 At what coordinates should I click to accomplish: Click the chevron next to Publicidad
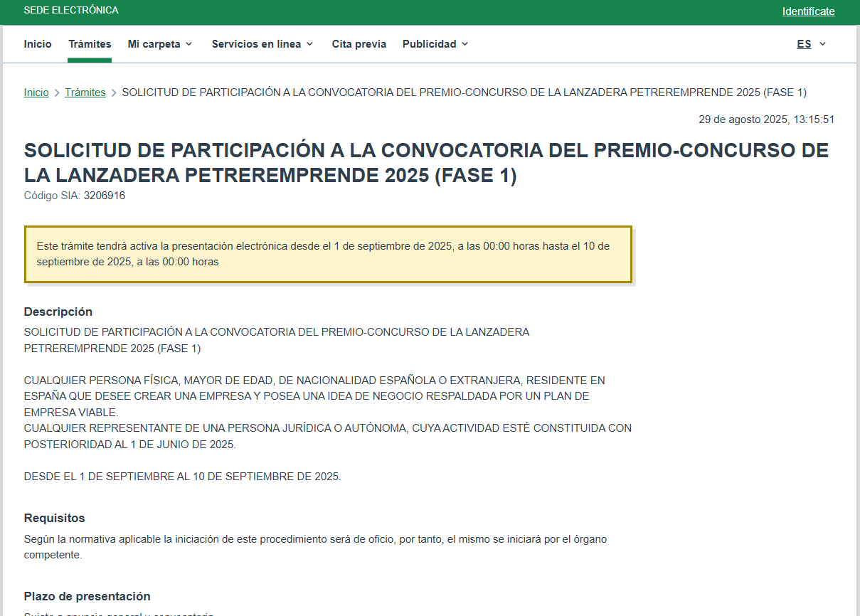(x=464, y=44)
